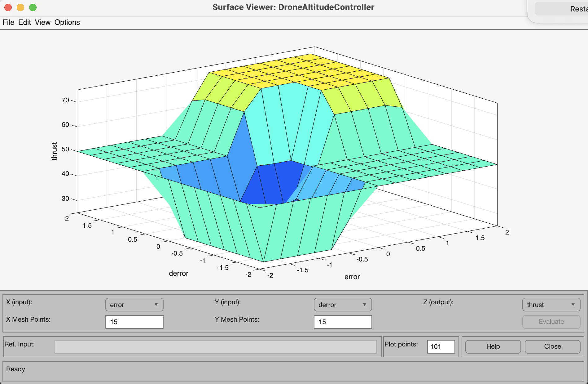Click the red close window button
Viewport: 588px width, 384px height.
pos(8,7)
